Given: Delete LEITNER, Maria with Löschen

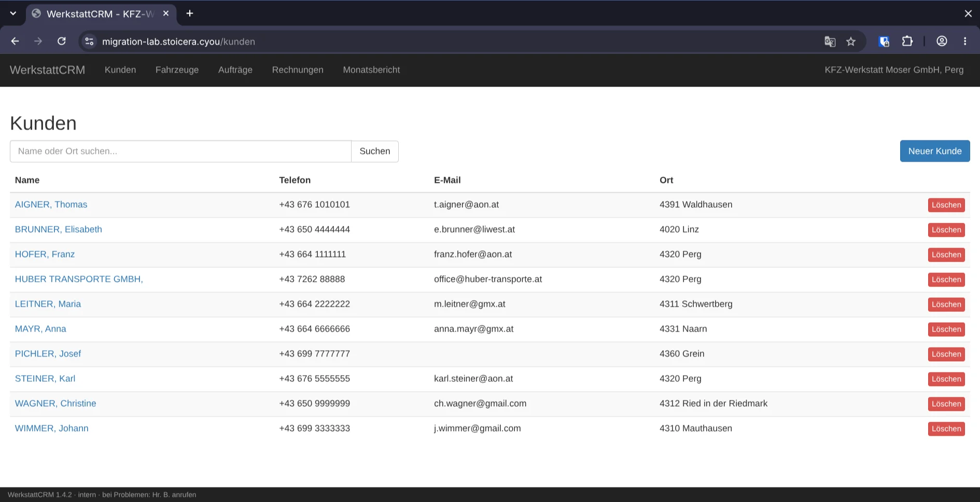Looking at the screenshot, I should pos(946,305).
